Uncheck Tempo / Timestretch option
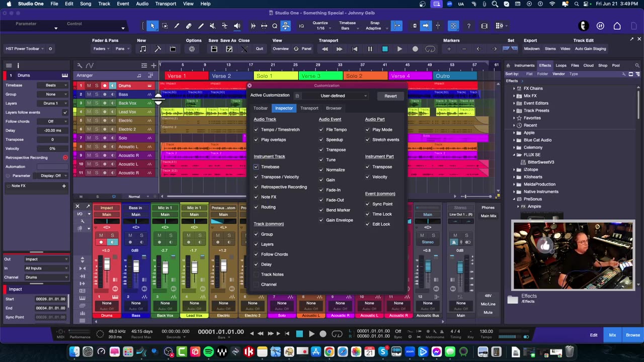This screenshot has width=644, height=362. 256,130
